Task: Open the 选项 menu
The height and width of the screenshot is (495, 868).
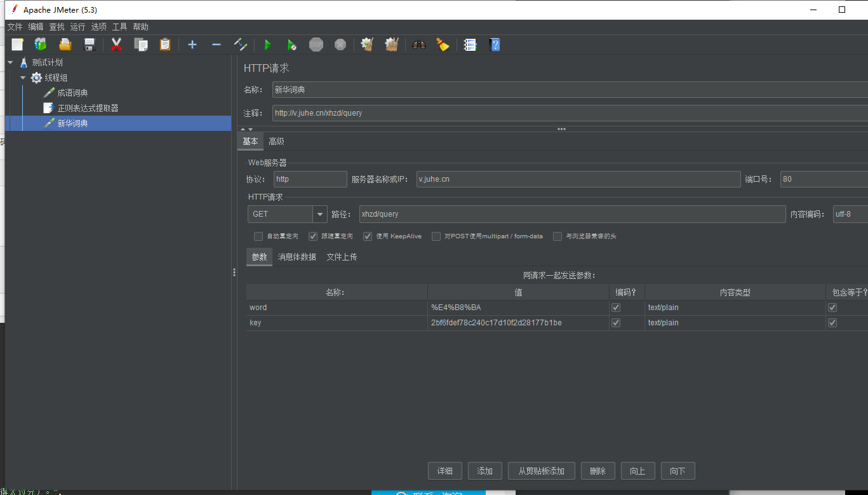Action: pos(98,27)
